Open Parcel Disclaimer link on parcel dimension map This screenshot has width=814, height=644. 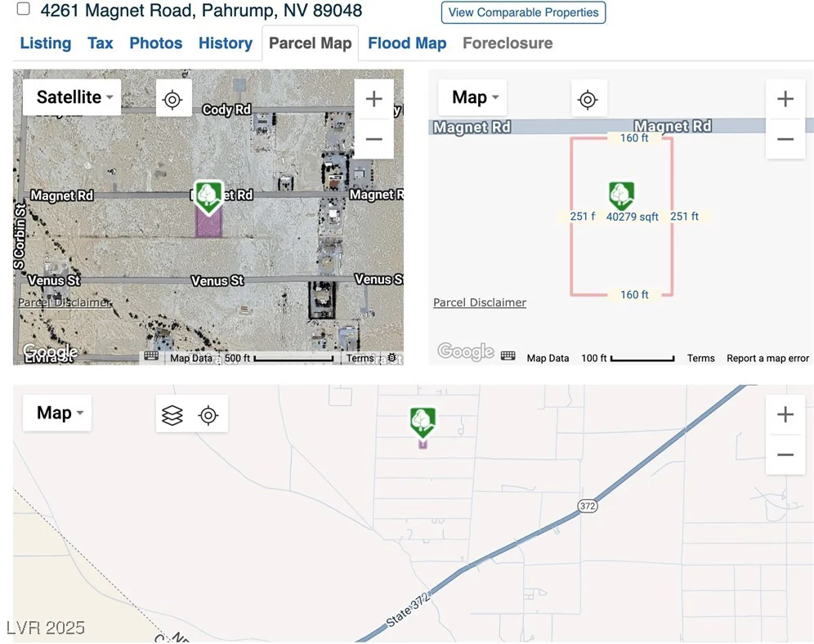(x=480, y=302)
